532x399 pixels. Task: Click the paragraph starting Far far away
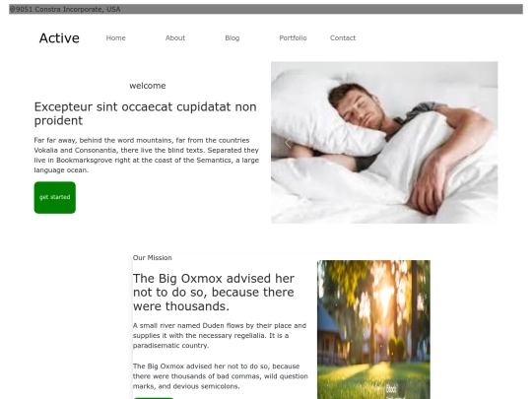coord(146,155)
